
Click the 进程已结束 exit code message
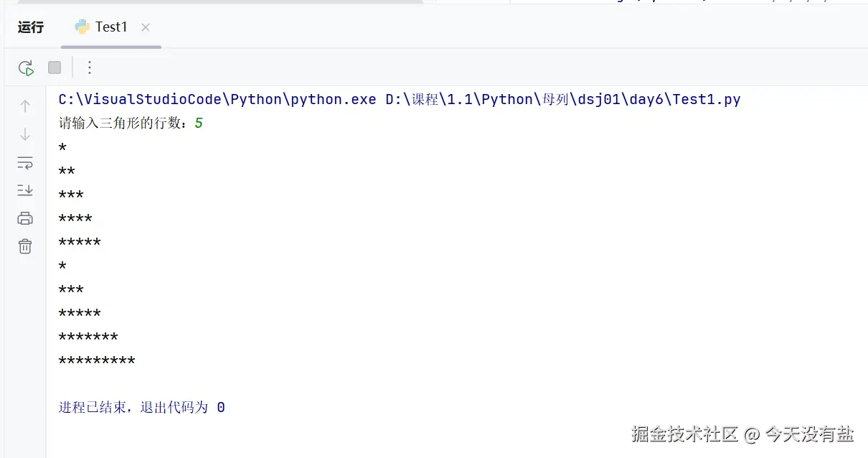pyautogui.click(x=142, y=408)
